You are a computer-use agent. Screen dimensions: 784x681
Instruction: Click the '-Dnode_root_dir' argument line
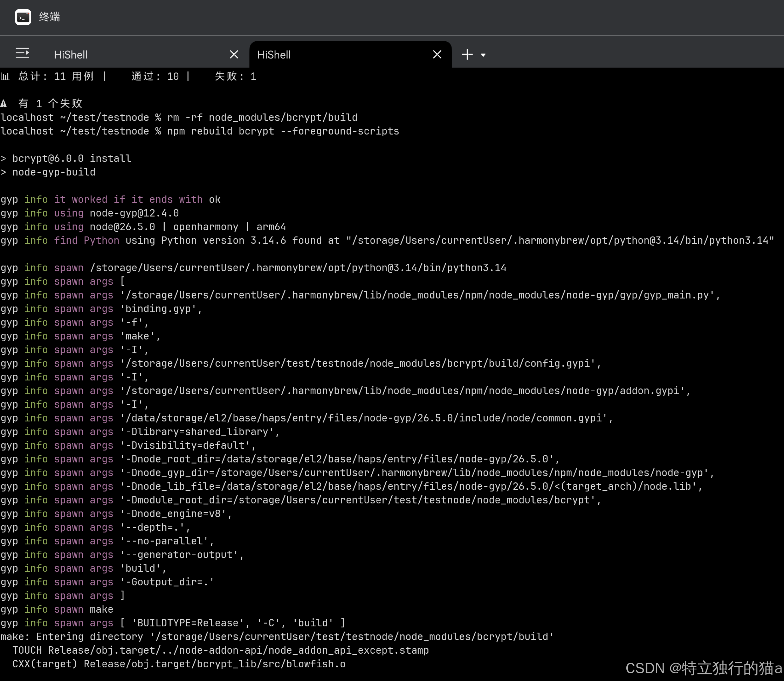pos(280,460)
